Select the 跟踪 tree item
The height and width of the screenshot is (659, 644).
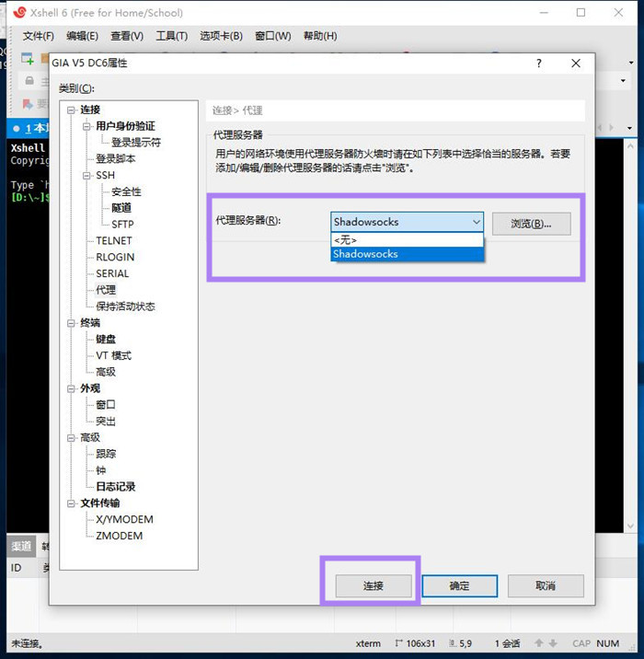pyautogui.click(x=106, y=454)
